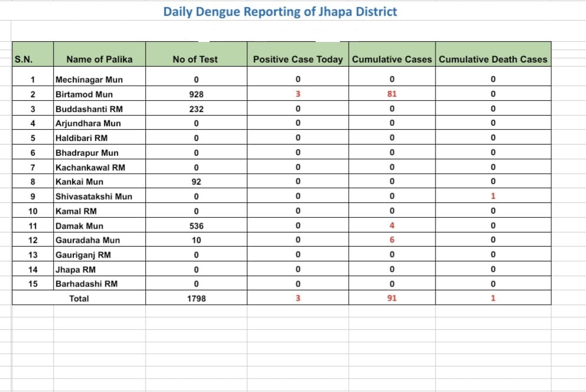Select Gauradaha's test count '10'

196,240
